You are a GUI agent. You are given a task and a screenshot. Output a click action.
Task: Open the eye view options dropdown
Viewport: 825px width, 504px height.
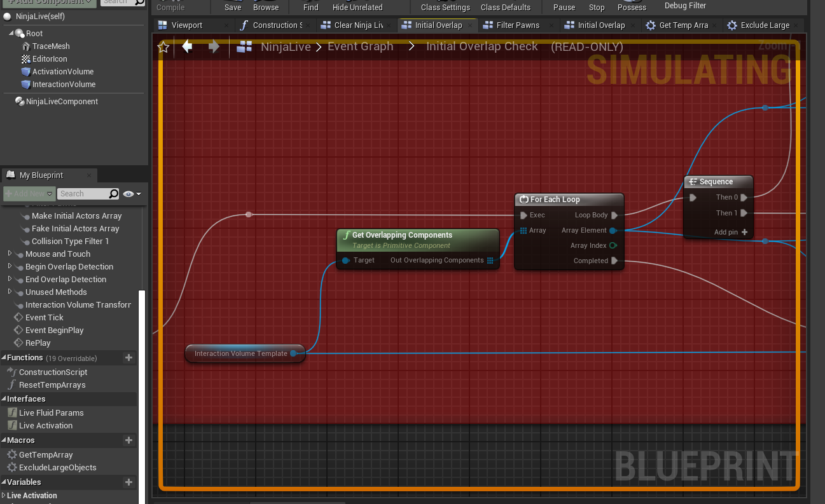pos(132,194)
